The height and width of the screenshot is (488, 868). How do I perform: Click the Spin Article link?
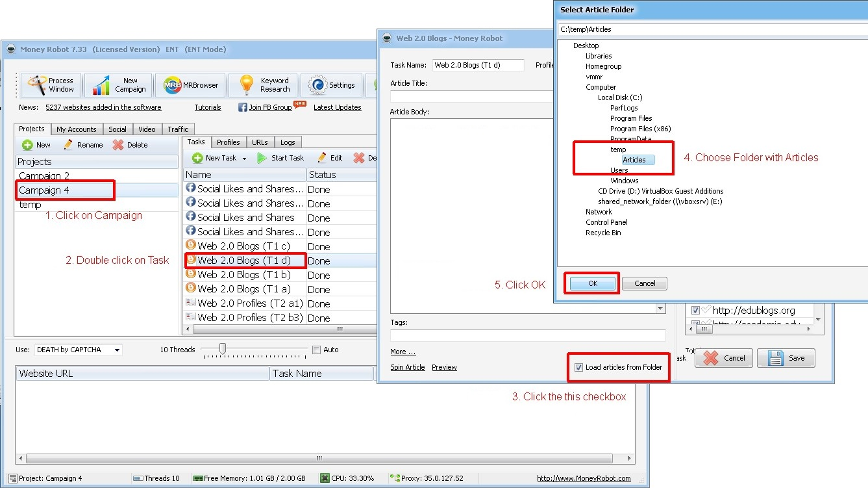408,367
